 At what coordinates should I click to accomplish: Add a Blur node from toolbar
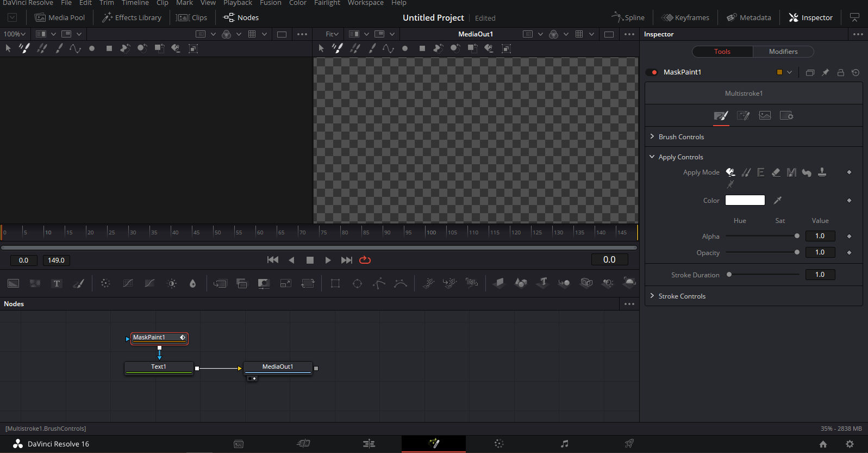[x=192, y=283]
